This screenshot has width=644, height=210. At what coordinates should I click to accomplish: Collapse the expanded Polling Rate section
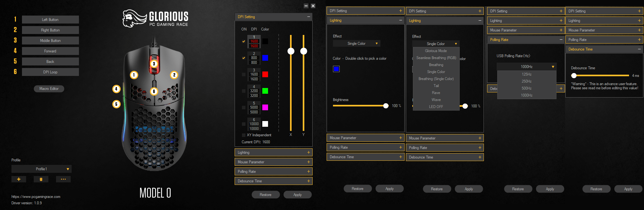click(x=561, y=40)
